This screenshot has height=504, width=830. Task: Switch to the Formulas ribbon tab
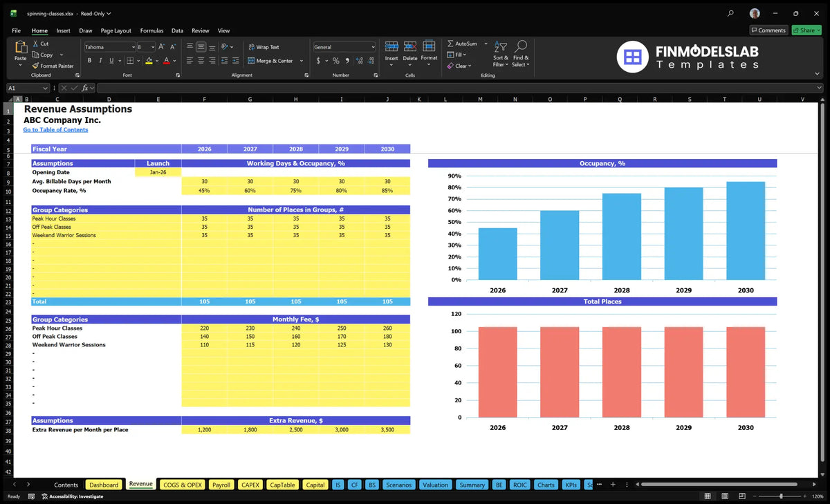[151, 30]
